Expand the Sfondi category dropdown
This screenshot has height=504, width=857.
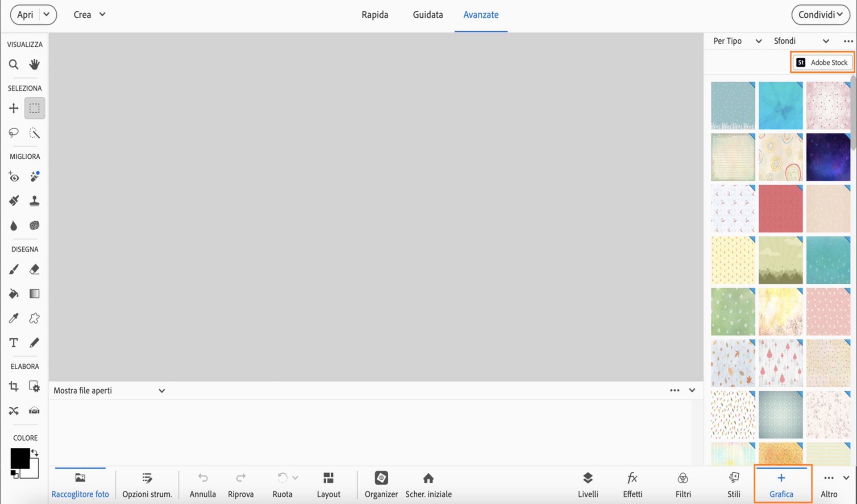801,41
